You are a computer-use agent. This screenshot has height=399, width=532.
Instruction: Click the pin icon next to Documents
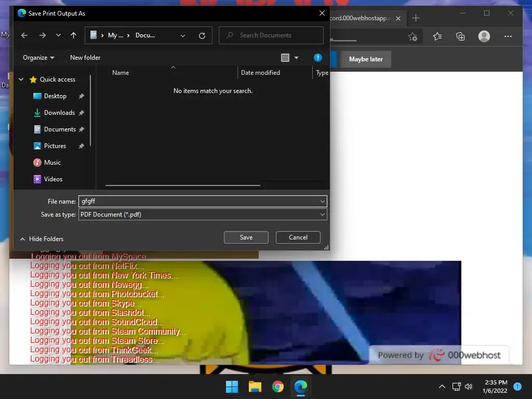pos(82,129)
